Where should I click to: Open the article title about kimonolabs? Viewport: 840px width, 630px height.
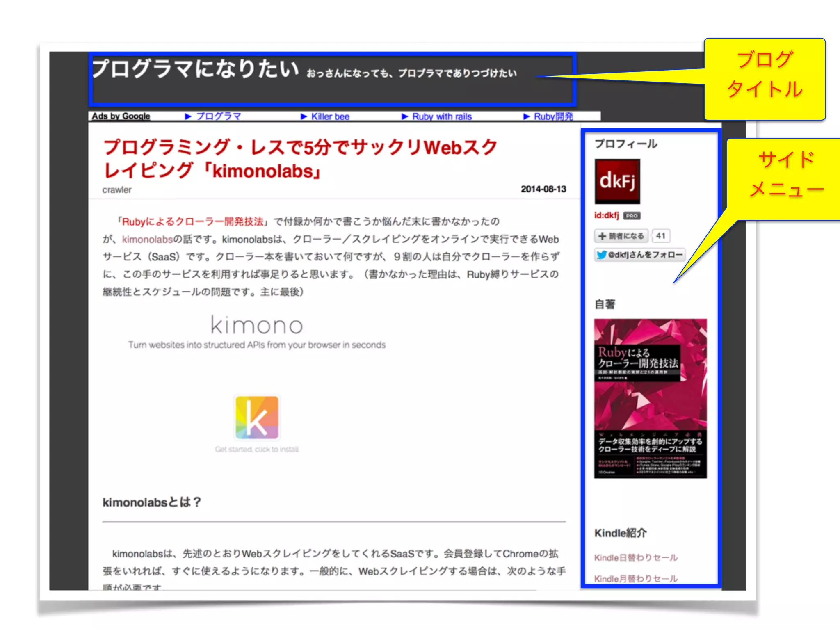pos(300,159)
